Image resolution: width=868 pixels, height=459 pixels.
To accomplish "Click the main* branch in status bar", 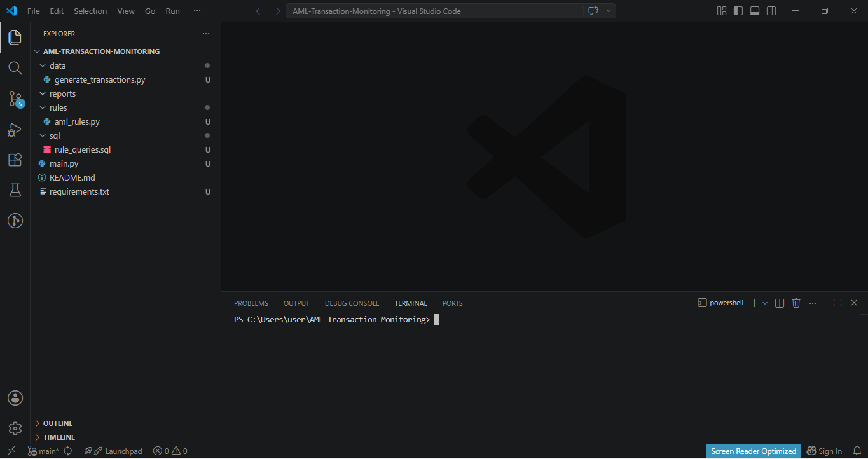I will coord(43,451).
